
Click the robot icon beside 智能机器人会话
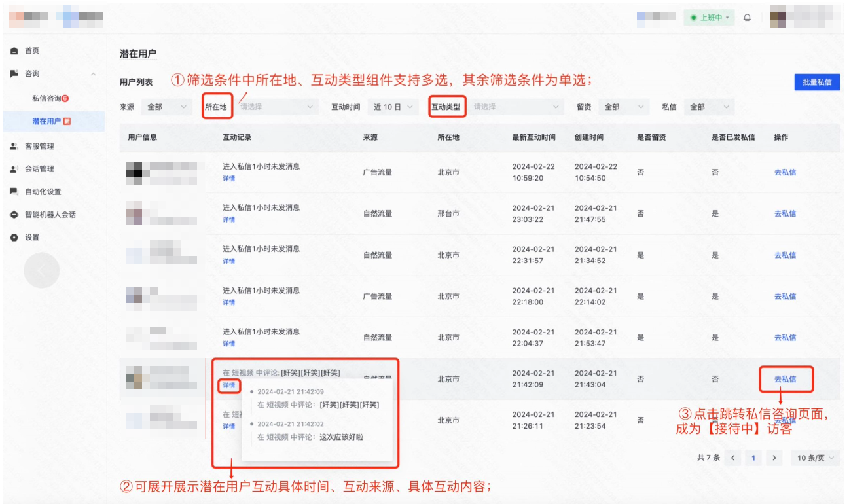coord(14,215)
